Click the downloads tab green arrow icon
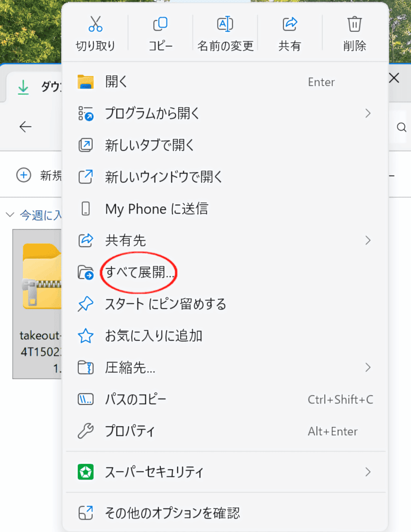Image resolution: width=411 pixels, height=532 pixels. pos(23,87)
